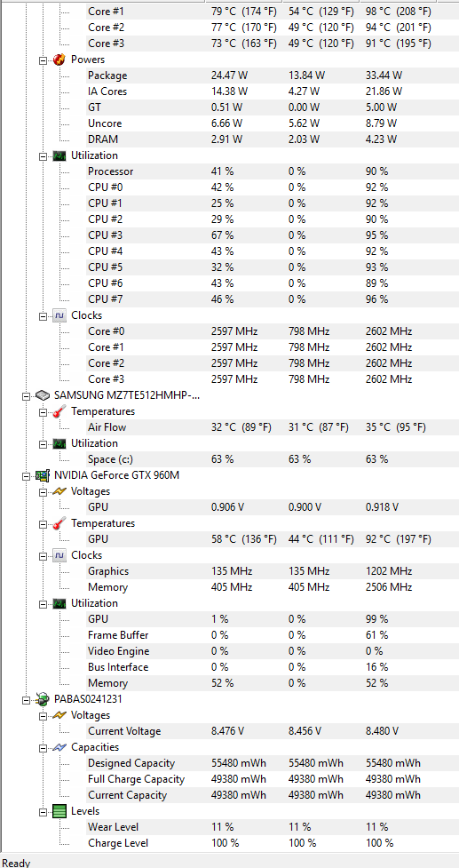Click the NVIDIA GeForce GTX 960M card icon
Image resolution: width=459 pixels, height=868 pixels.
pyautogui.click(x=42, y=475)
